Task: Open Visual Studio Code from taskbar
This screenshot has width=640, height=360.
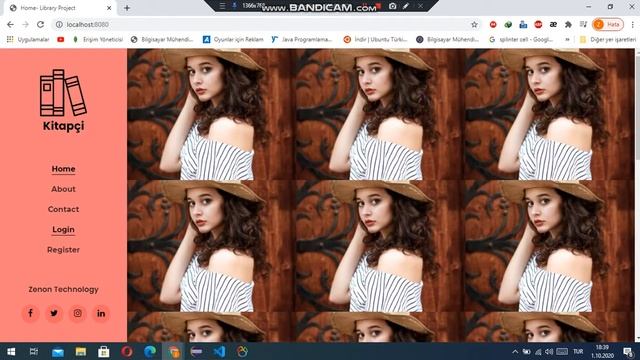Action: pyautogui.click(x=219, y=351)
